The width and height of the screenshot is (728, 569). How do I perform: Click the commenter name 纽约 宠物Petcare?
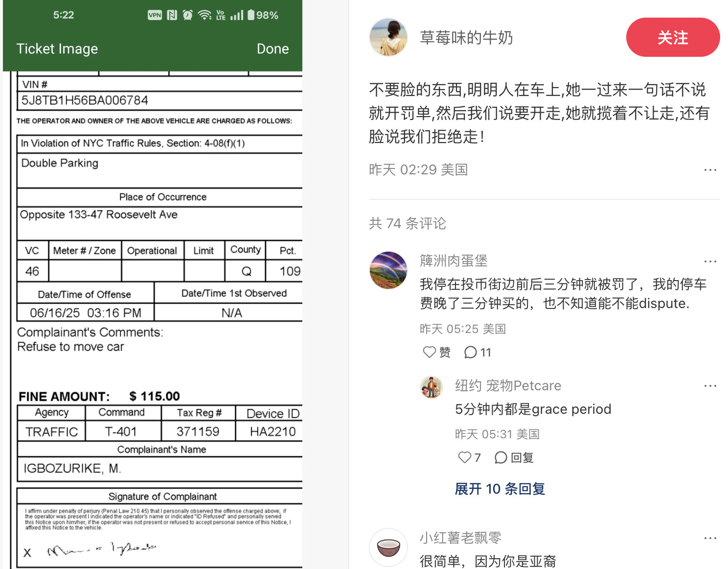tap(508, 386)
